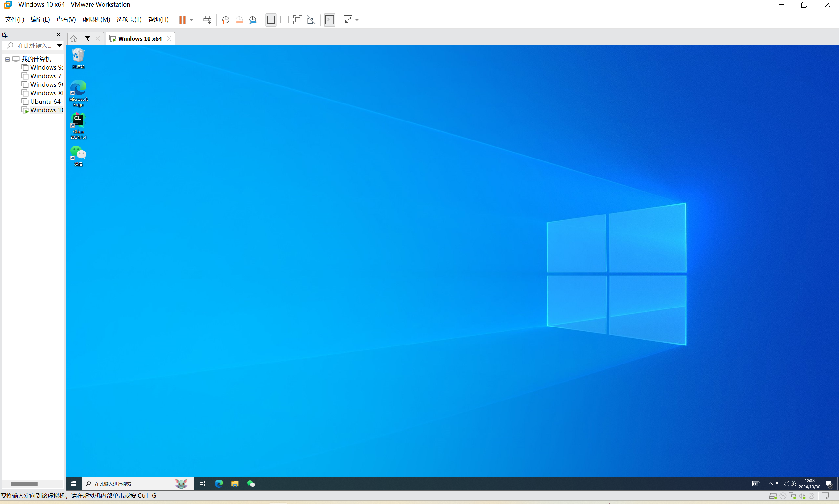The height and width of the screenshot is (504, 839).
Task: Enter full screen mode icon
Action: (297, 20)
